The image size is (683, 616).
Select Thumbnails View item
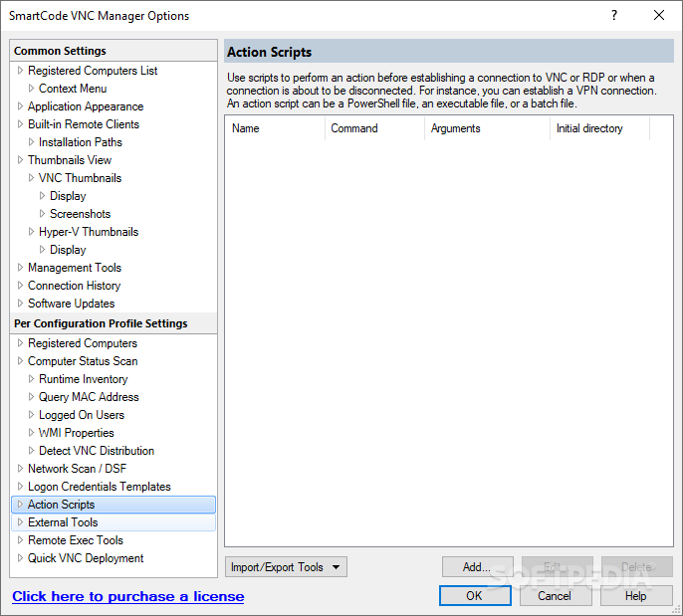pos(70,160)
